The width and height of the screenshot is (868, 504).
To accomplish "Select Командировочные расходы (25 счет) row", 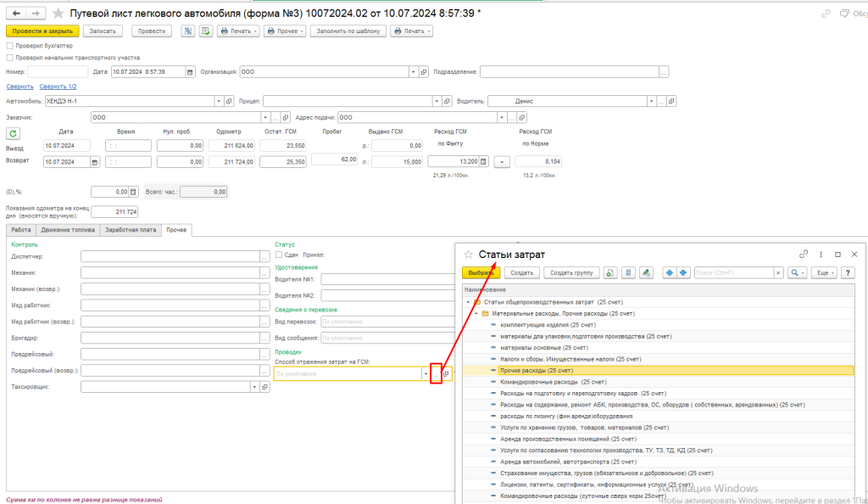I will click(658, 382).
